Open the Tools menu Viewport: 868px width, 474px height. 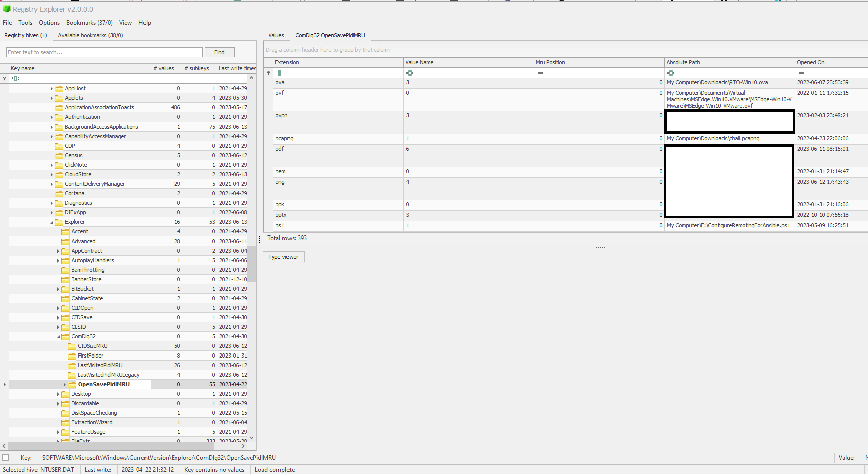click(x=25, y=23)
